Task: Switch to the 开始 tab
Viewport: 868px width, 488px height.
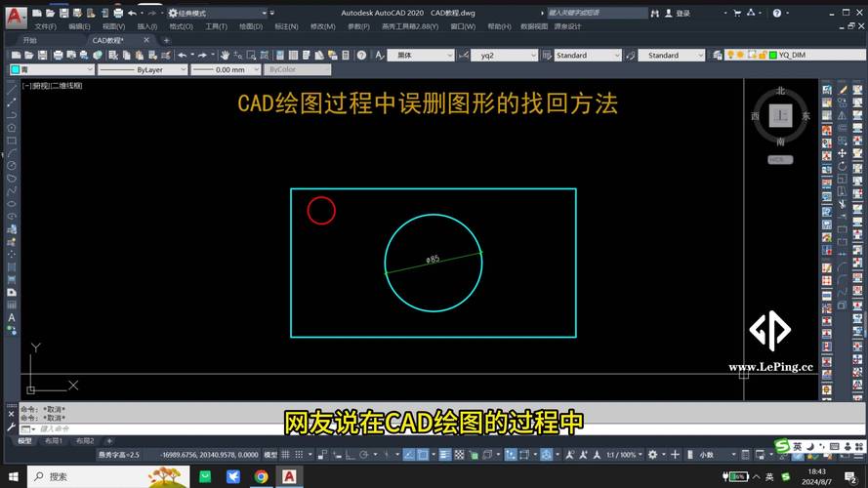Action: point(30,40)
